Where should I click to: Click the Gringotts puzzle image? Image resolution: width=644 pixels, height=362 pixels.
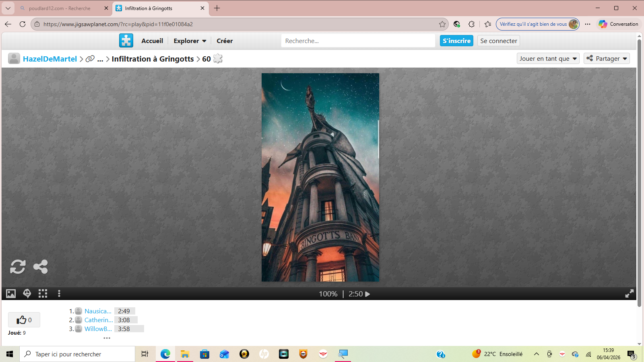point(320,177)
